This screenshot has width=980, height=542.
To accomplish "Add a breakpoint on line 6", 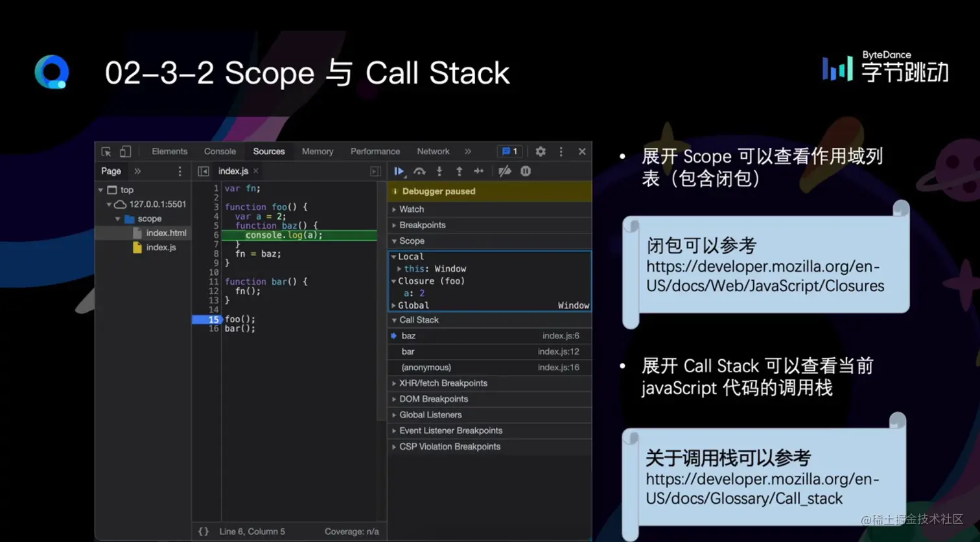I will 216,235.
